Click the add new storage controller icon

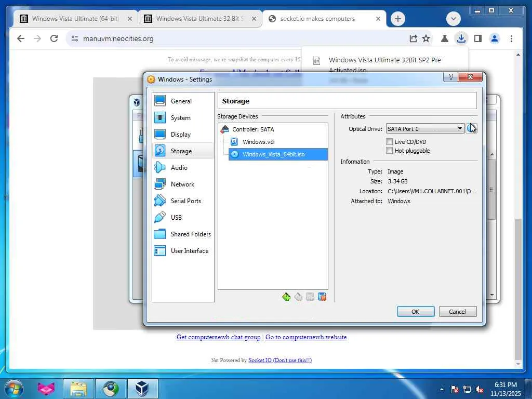[286, 297]
